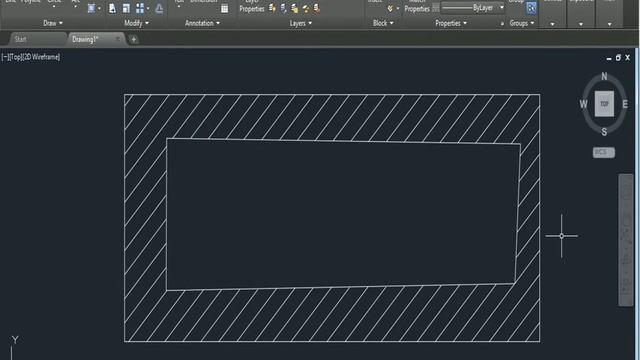Add a new drawing tab with plus

(x=133, y=40)
